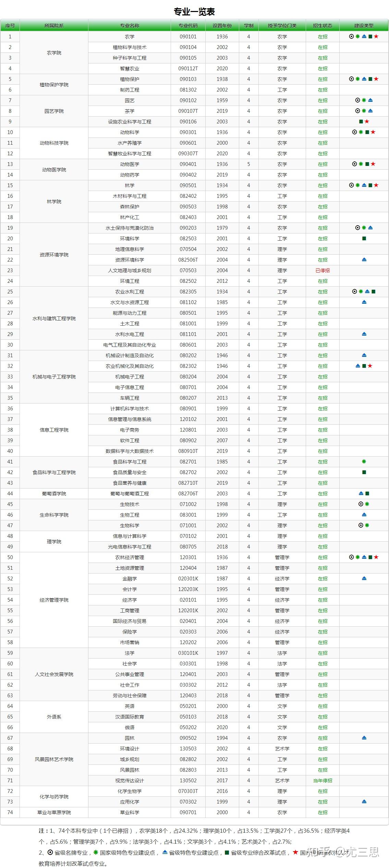The width and height of the screenshot is (389, 868).
Task: Click the 专业一览表 title
Action: pos(194,12)
